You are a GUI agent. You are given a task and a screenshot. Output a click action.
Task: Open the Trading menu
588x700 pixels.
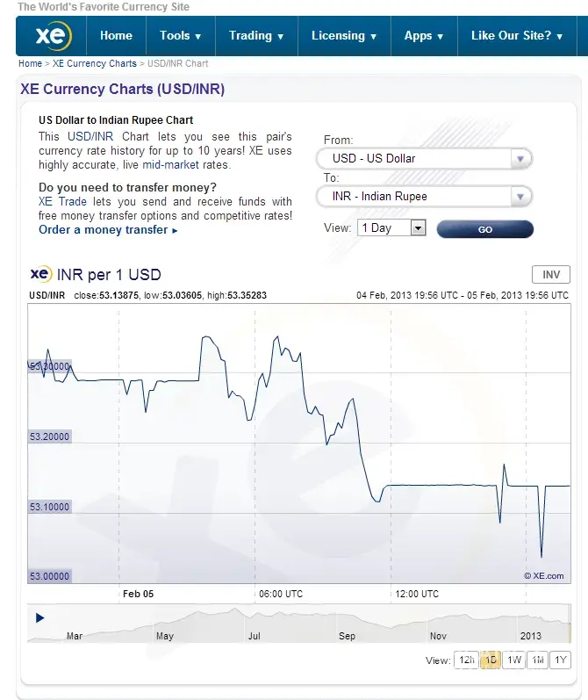point(256,36)
